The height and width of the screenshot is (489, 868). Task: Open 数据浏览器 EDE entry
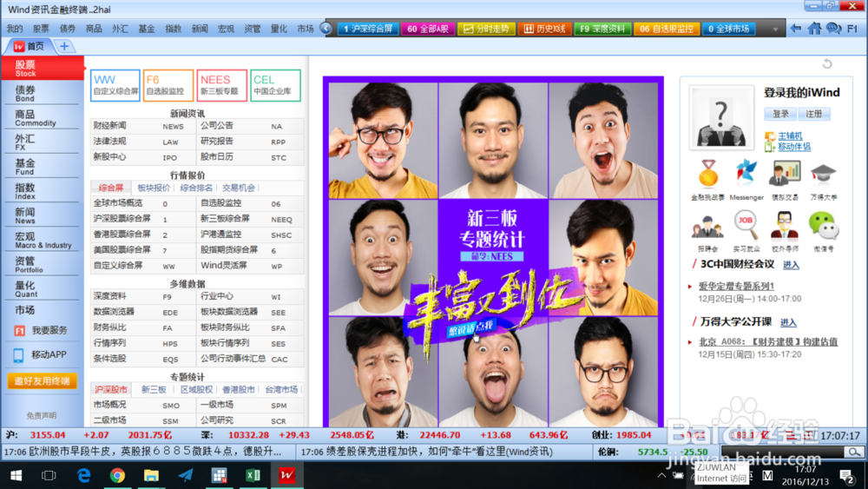pyautogui.click(x=142, y=312)
